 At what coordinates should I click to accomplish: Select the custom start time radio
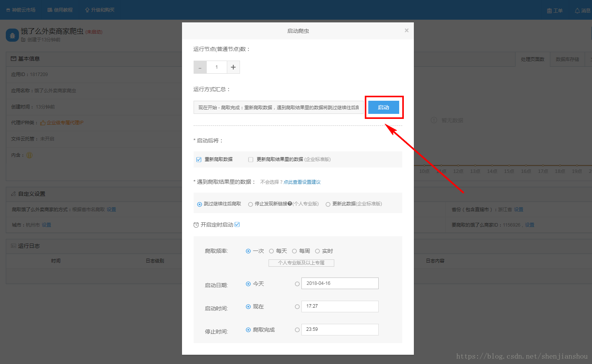[x=297, y=307]
